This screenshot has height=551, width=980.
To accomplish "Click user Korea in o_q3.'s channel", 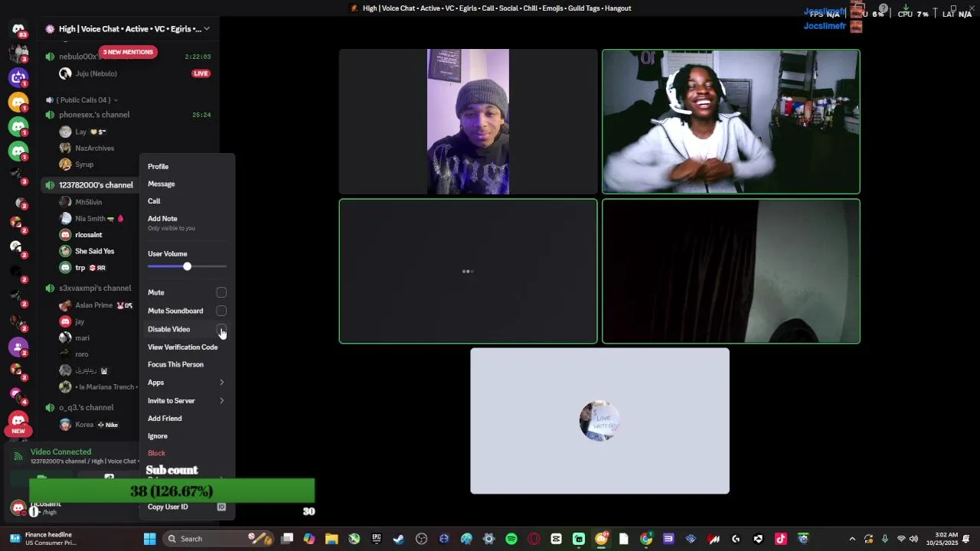I will [90, 425].
